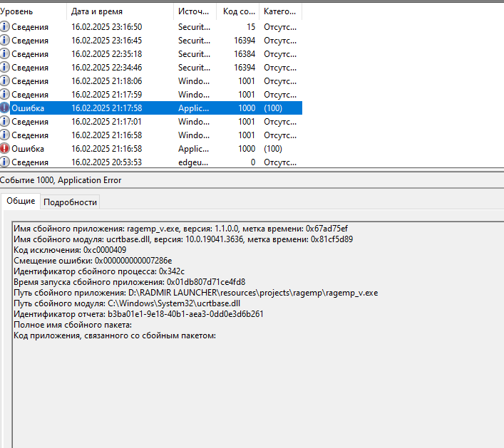
Task: Sort by Уровень column header
Action: tap(33, 11)
